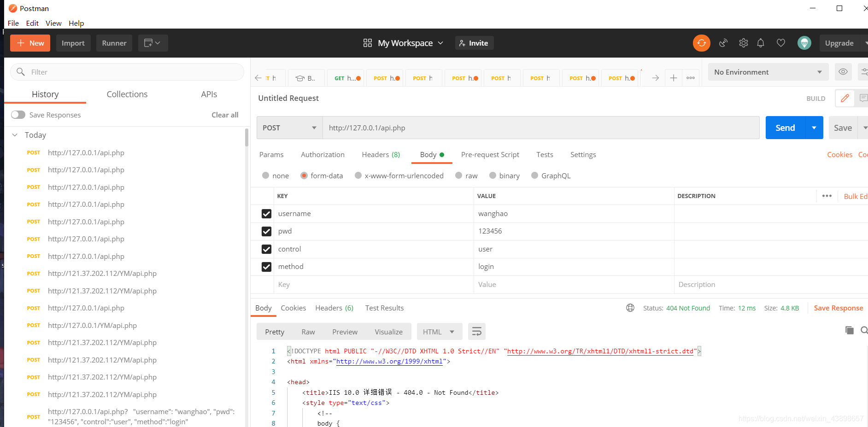Select the GraphQL body type radio
868x427 pixels.
point(534,175)
